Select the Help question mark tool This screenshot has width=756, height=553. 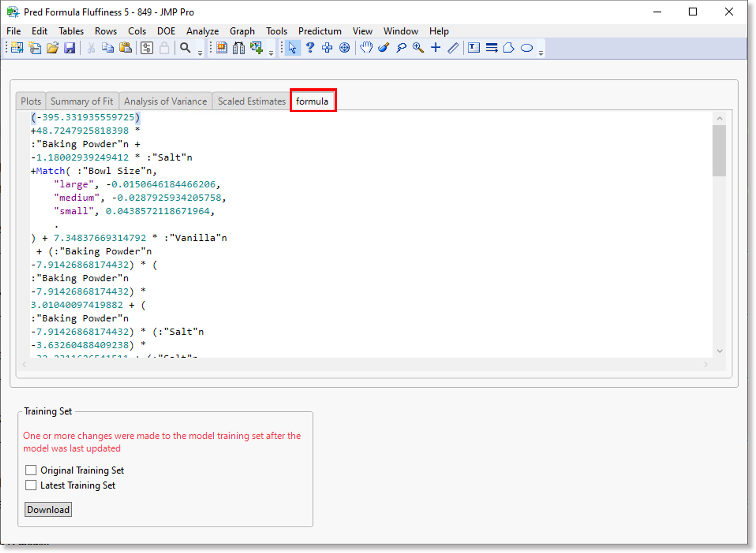pyautogui.click(x=310, y=48)
